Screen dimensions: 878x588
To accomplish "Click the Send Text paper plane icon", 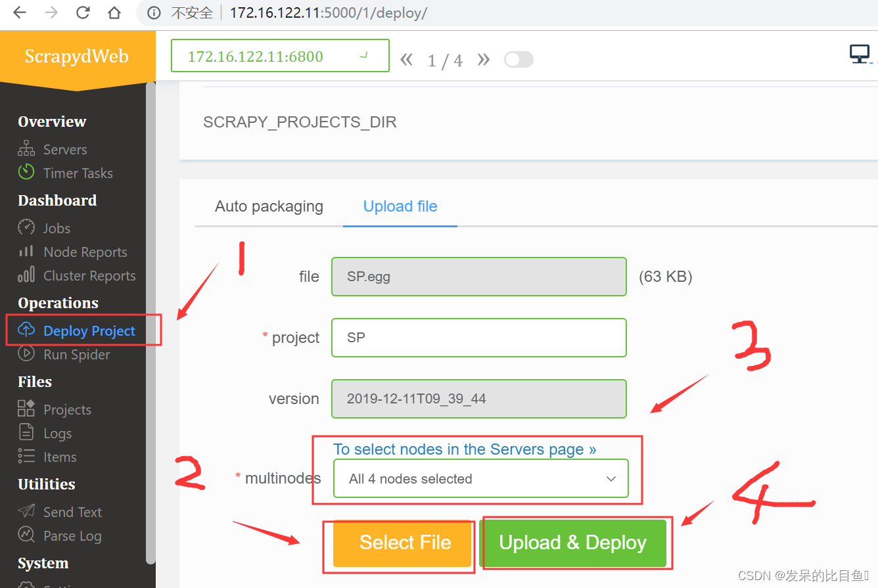I will click(26, 511).
